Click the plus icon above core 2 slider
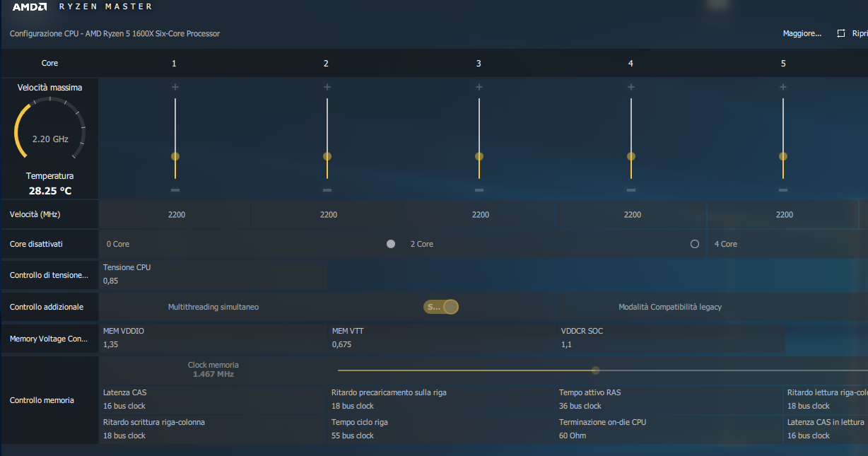The height and width of the screenshot is (456, 868). tap(327, 87)
